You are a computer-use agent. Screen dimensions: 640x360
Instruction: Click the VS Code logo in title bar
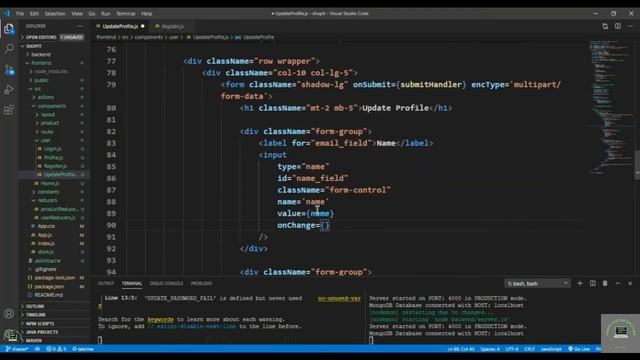7,13
